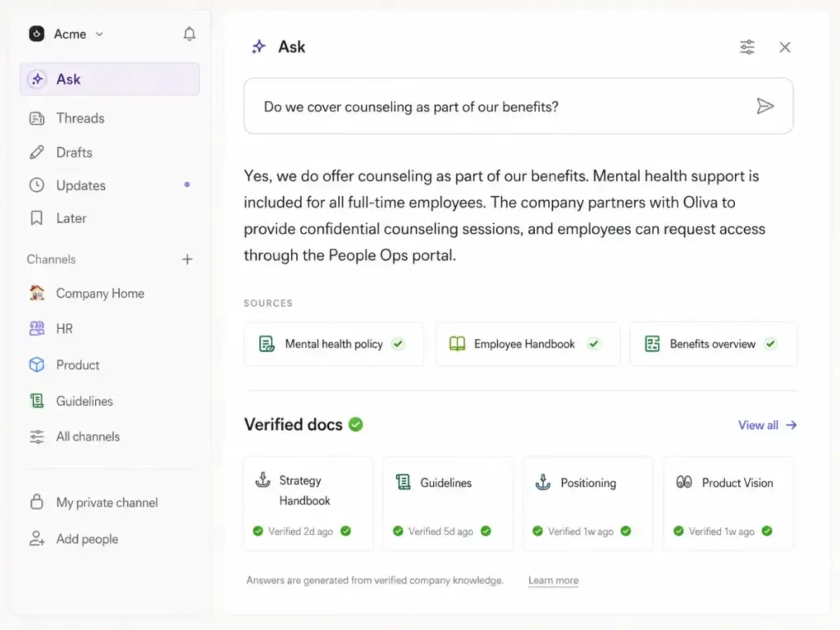Image resolution: width=840 pixels, height=630 pixels.
Task: Show All channels
Action: pos(110,436)
